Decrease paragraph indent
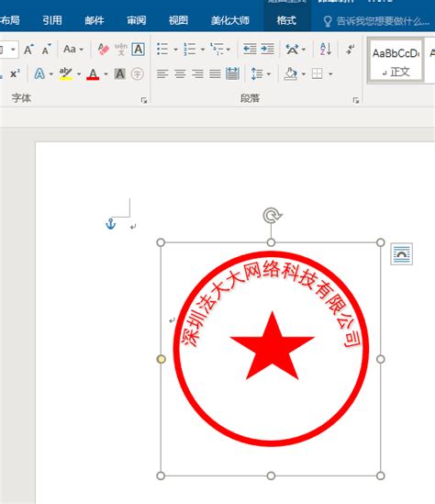The width and height of the screenshot is (435, 504). click(250, 50)
